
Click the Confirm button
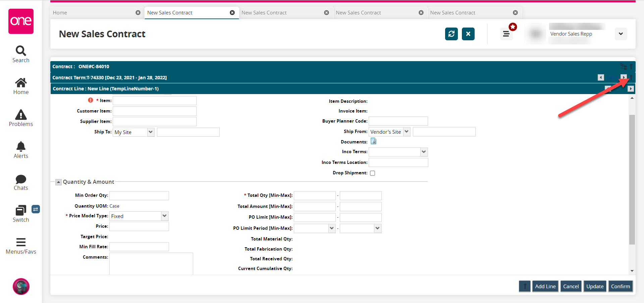620,286
